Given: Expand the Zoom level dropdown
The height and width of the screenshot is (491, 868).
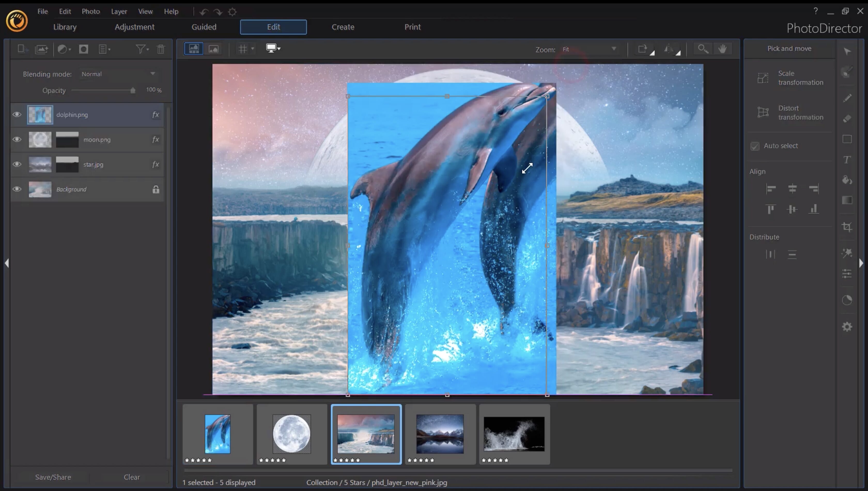Looking at the screenshot, I should coord(614,49).
